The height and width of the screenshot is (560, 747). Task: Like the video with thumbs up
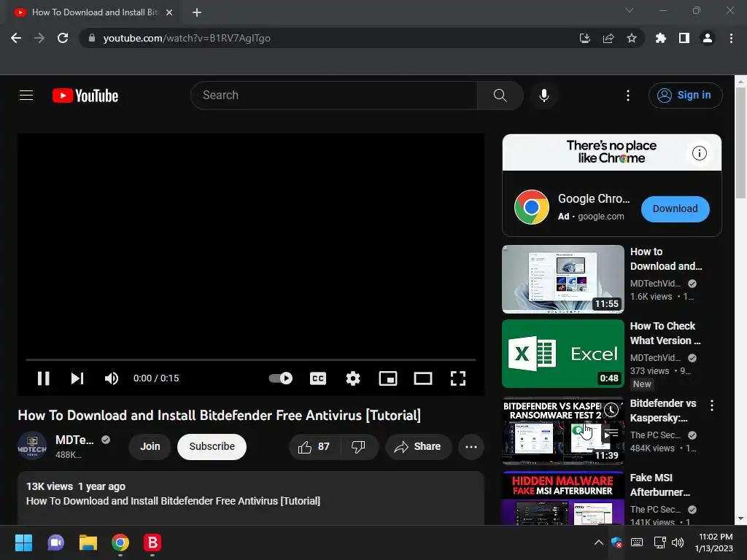(314, 447)
